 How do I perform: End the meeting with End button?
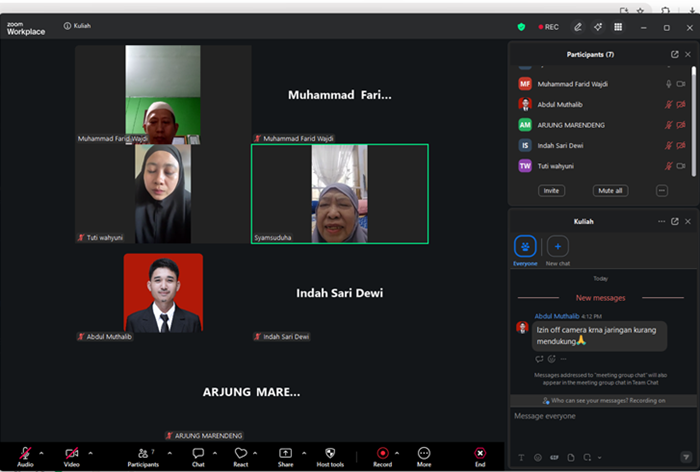480,456
